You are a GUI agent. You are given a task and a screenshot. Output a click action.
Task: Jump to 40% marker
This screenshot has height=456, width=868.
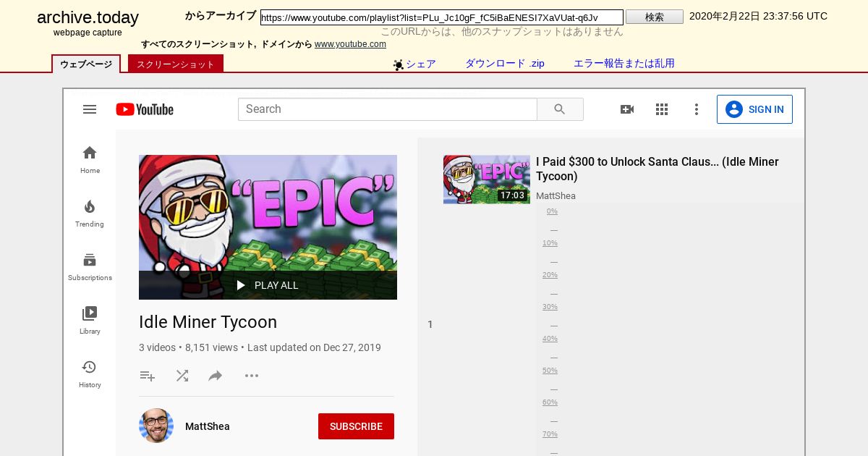tap(550, 339)
